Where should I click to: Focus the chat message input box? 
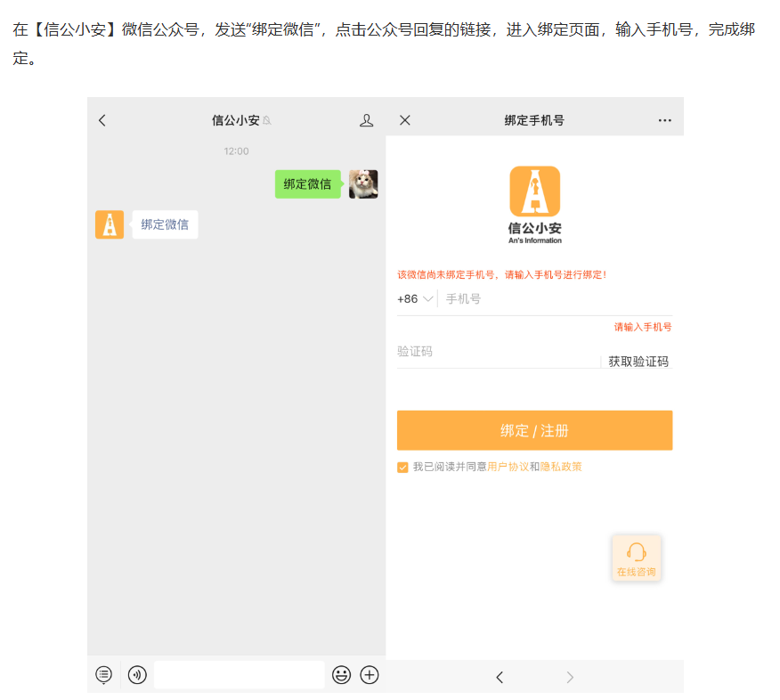(x=240, y=675)
